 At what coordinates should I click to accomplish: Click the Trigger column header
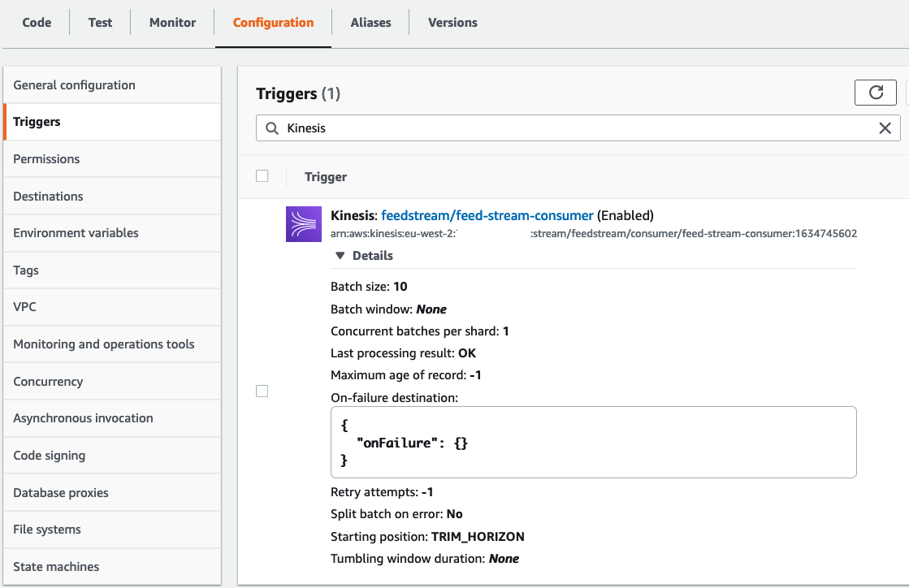[326, 177]
